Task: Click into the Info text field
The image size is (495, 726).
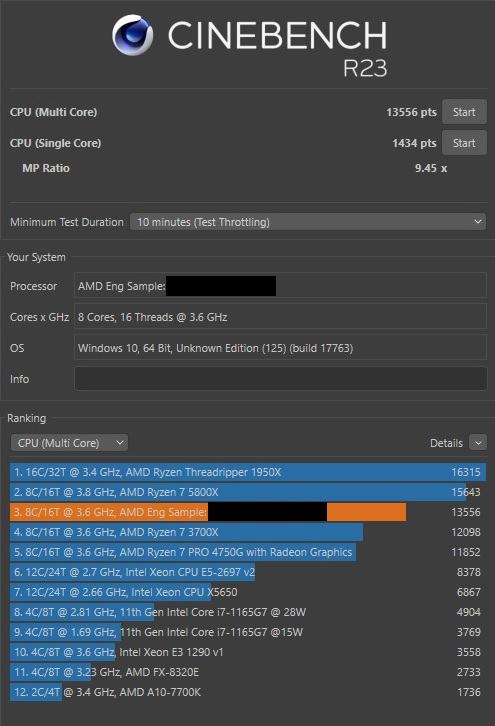Action: tap(280, 379)
